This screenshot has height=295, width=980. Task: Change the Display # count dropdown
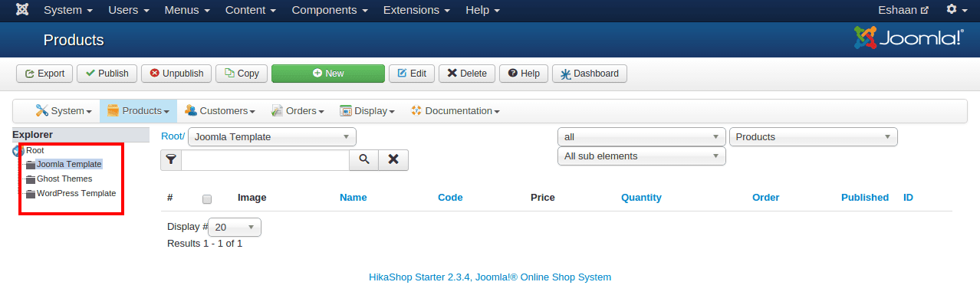[x=235, y=228]
